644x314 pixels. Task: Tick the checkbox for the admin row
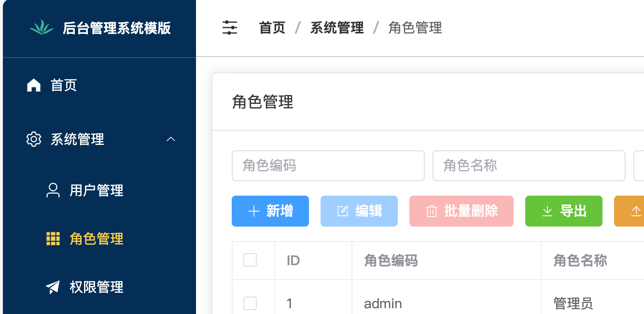(250, 303)
